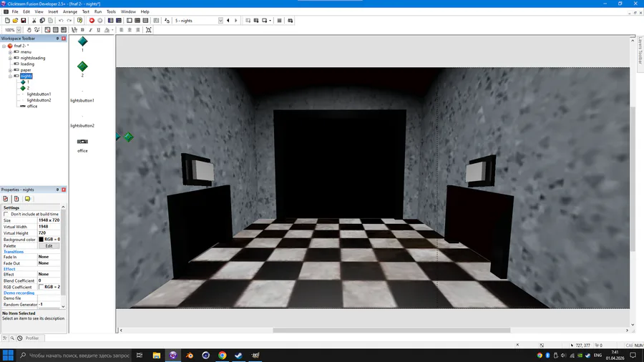The width and height of the screenshot is (644, 362).
Task: Click the New file toolbar icon
Action: [7, 21]
